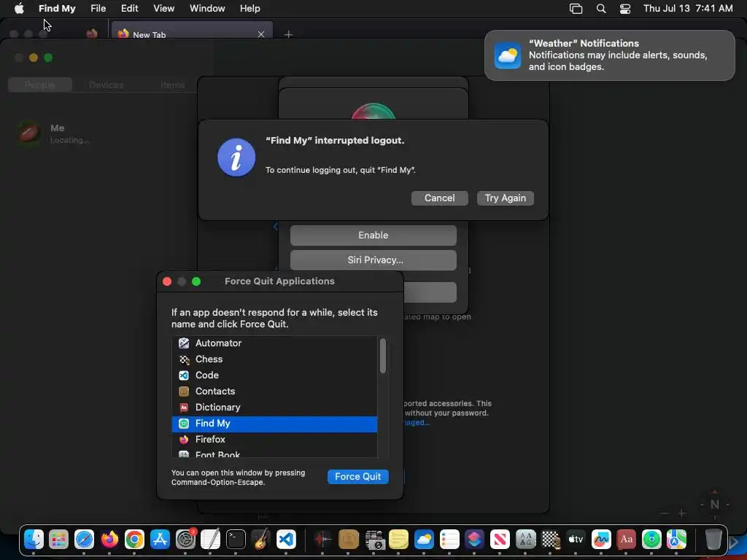Open the App Store dock icon
This screenshot has height=560, width=747.
click(x=160, y=540)
